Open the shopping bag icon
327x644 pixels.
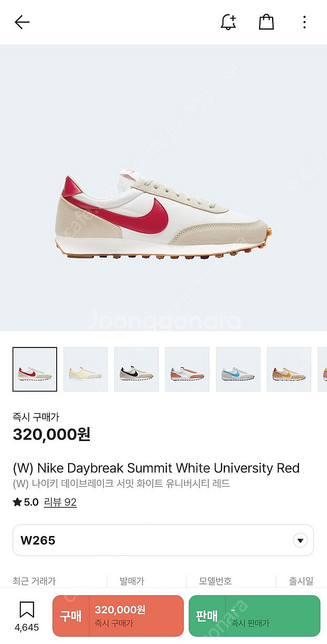point(266,22)
